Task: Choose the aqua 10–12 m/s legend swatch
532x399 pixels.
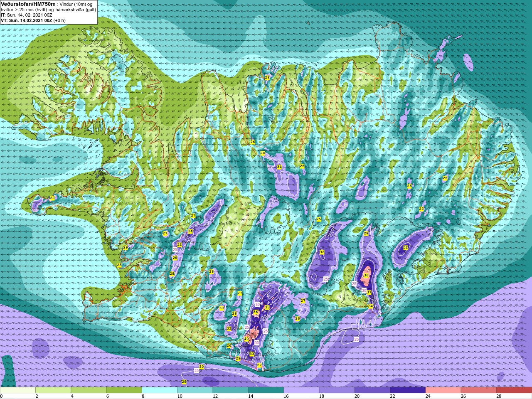Action: coord(195,390)
